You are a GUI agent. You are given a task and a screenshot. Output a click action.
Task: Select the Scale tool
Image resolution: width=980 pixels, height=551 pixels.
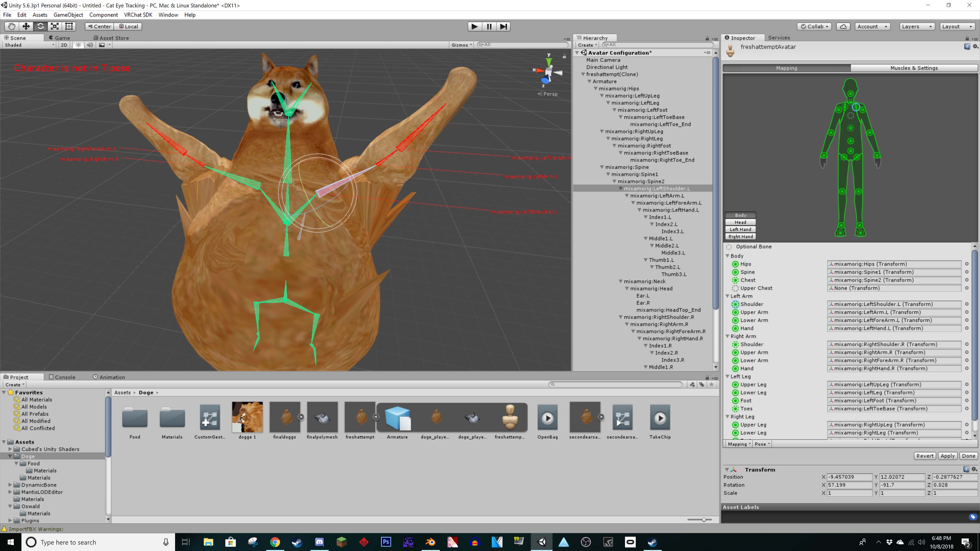(x=54, y=26)
